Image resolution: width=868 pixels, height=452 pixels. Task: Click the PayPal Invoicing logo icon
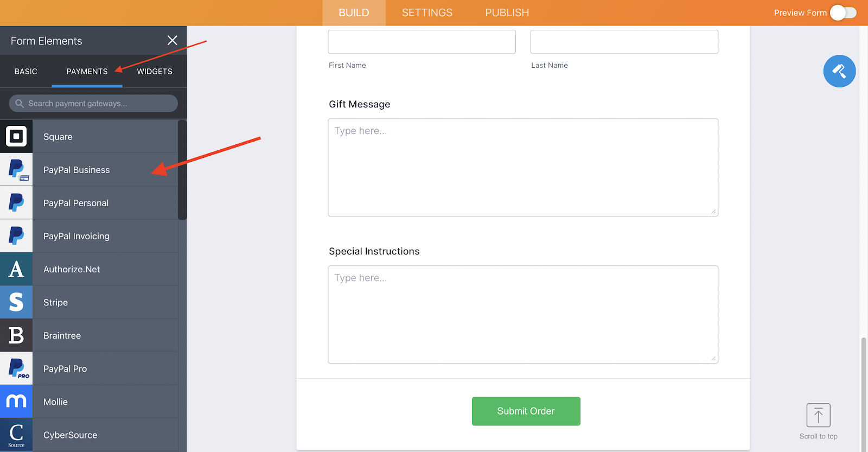tap(16, 236)
